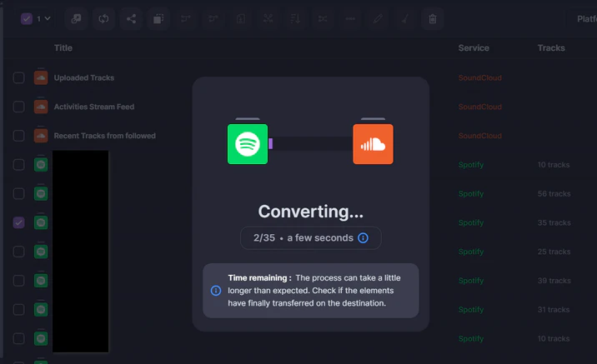The height and width of the screenshot is (364, 597).
Task: Uncheck the selected 35 tracks Spotify playlist
Action: [x=18, y=222]
